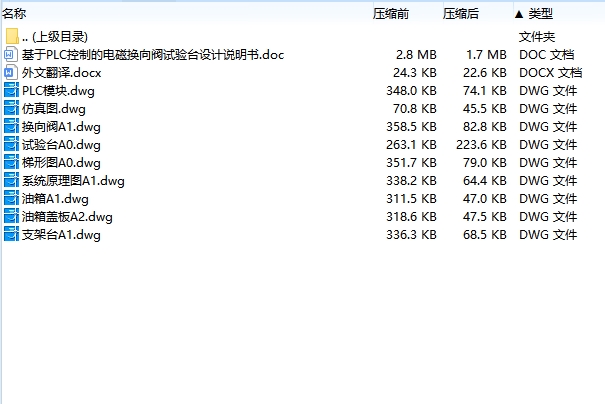The image size is (605, 404).
Task: Click the 70.8 KB size value
Action: click(x=415, y=109)
